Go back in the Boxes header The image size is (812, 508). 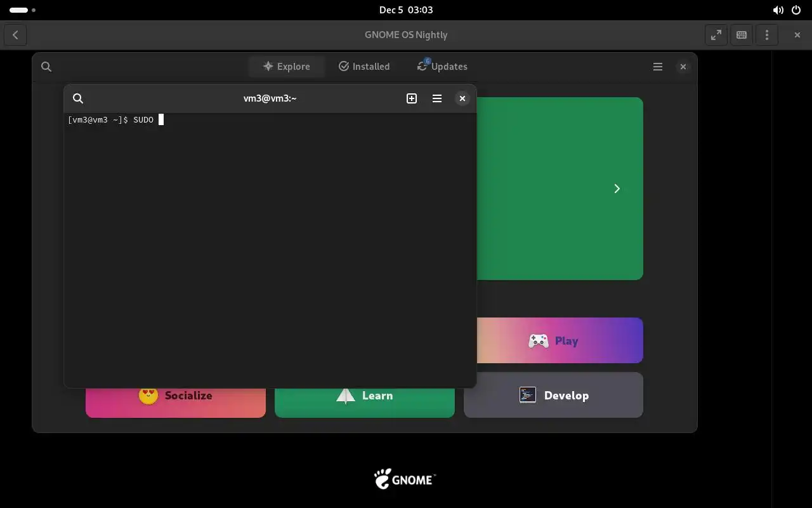15,35
